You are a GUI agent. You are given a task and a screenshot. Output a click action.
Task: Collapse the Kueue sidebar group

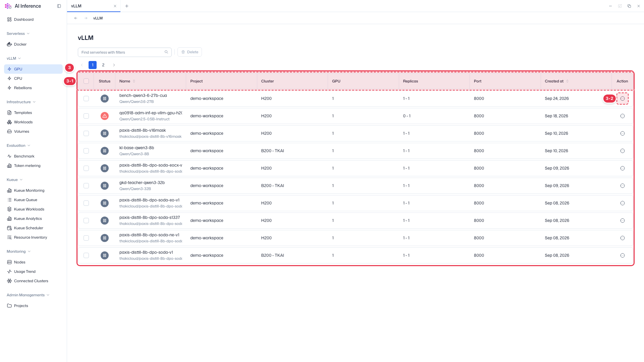point(14,180)
